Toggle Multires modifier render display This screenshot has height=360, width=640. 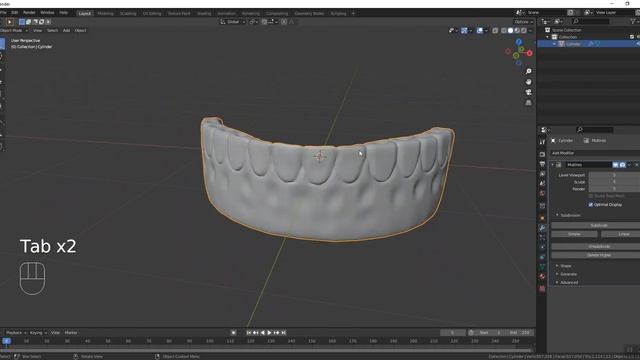click(622, 164)
